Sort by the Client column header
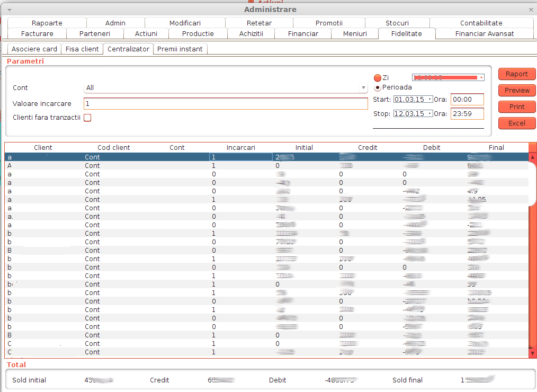 43,148
